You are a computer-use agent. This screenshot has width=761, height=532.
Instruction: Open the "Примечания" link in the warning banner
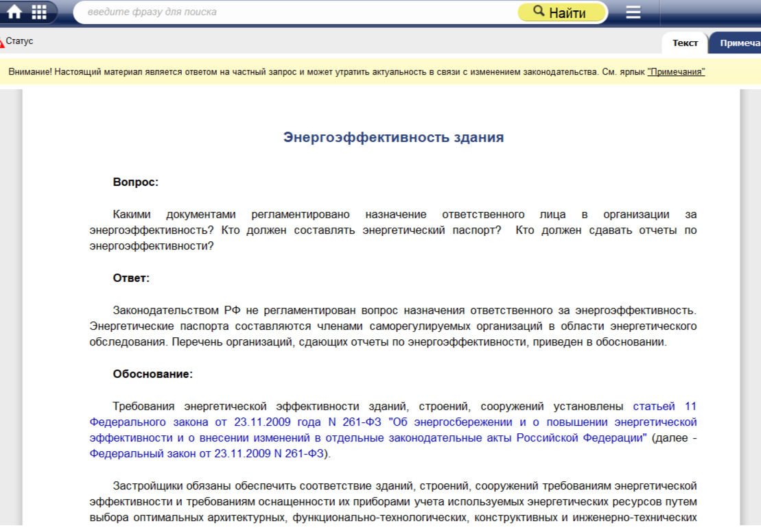(676, 72)
